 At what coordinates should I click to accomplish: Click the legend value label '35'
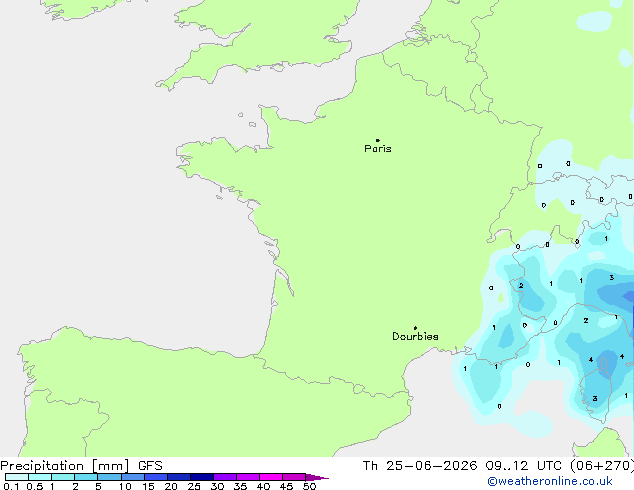[x=240, y=486]
